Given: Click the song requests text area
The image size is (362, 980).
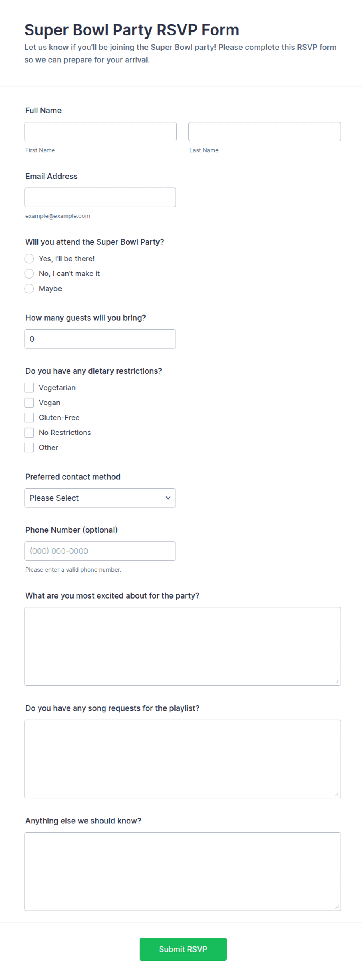Looking at the screenshot, I should tap(183, 759).
